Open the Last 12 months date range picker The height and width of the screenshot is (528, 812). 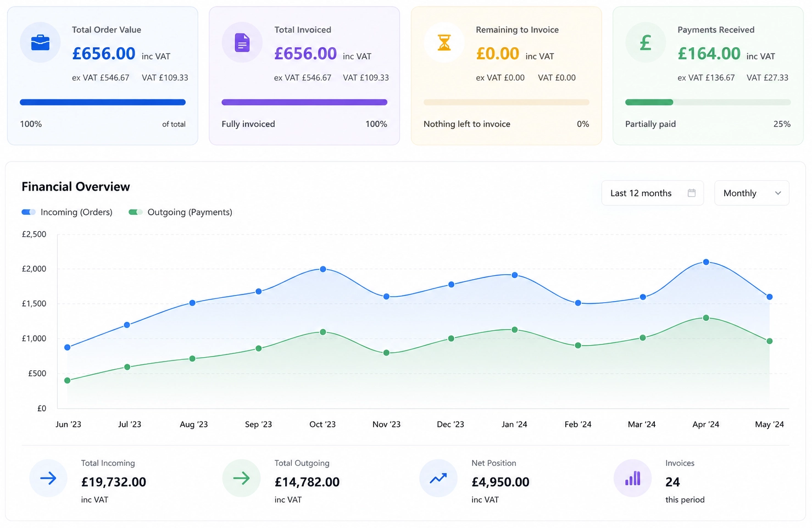pos(653,193)
